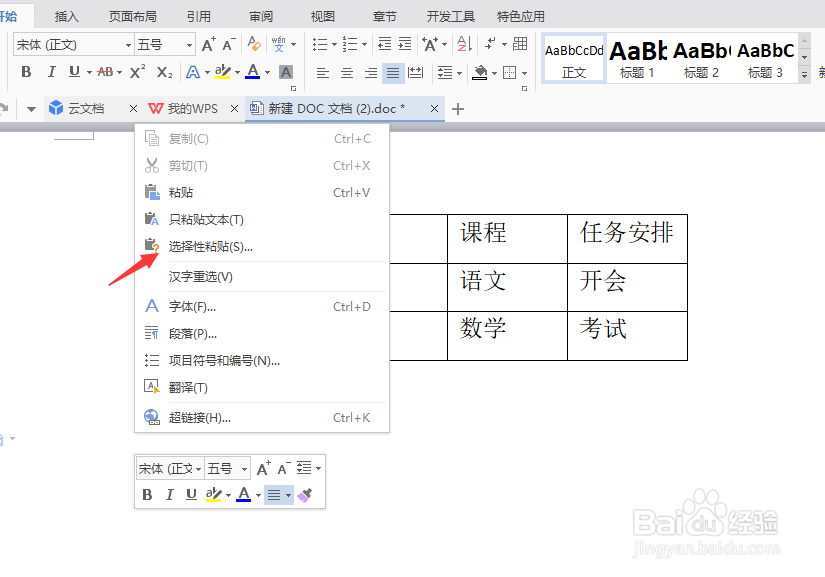
Task: Enable center paragraph alignment
Action: [x=345, y=72]
